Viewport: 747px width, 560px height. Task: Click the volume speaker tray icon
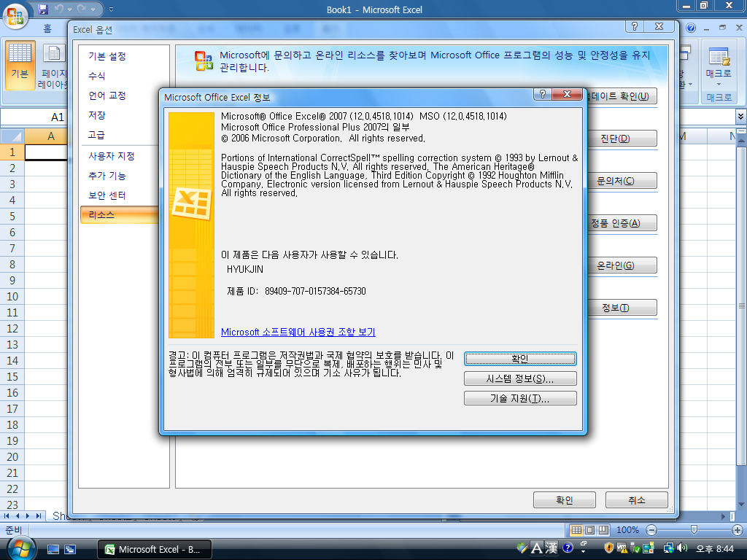point(682,548)
